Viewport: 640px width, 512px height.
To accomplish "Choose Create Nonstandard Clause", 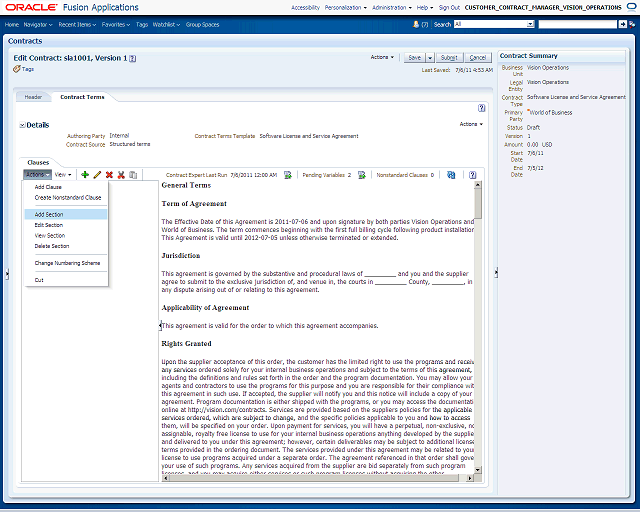I will click(x=66, y=198).
